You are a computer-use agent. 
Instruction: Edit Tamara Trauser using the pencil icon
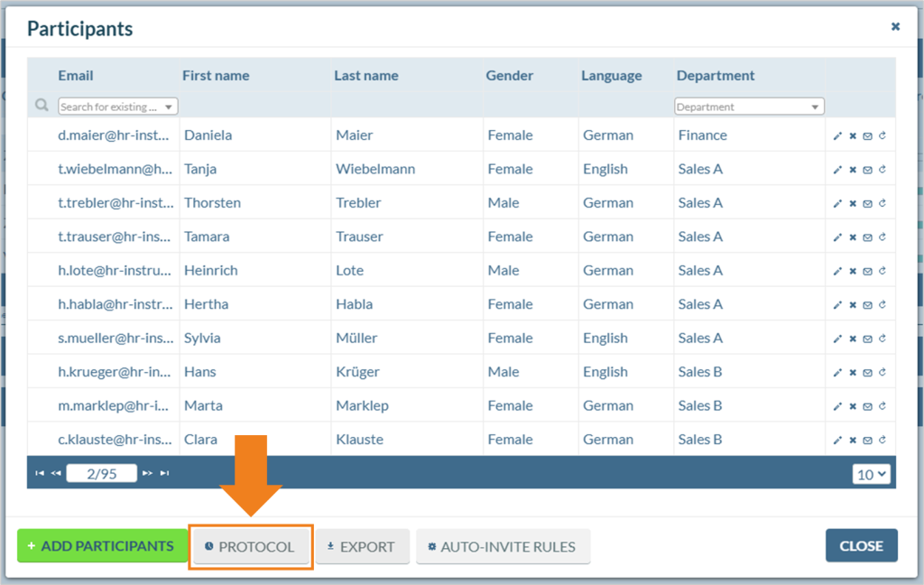tap(837, 237)
